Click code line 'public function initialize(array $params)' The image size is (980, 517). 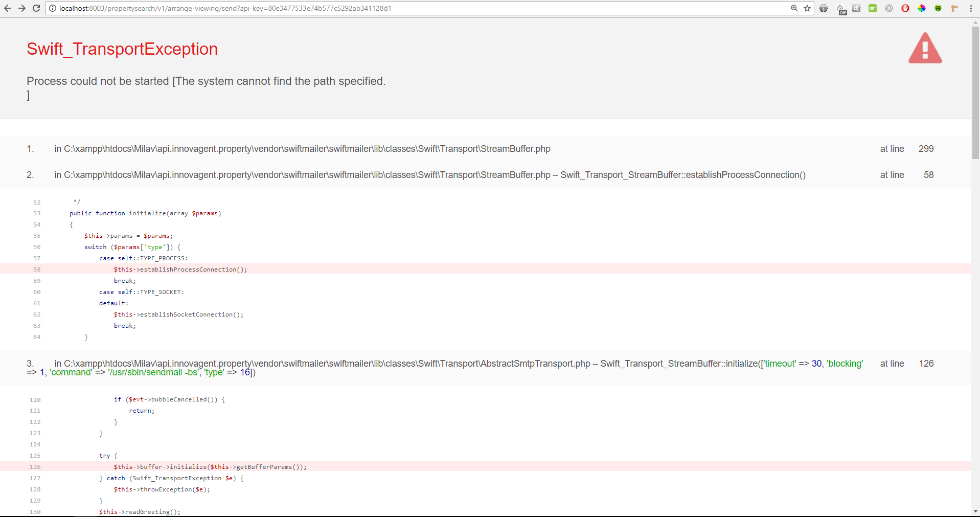point(145,213)
